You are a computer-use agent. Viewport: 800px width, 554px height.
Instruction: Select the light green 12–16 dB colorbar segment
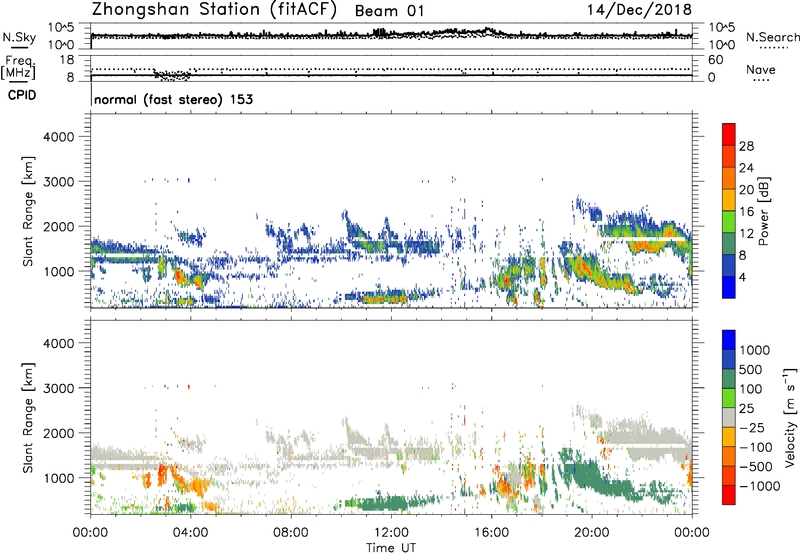coord(729,222)
